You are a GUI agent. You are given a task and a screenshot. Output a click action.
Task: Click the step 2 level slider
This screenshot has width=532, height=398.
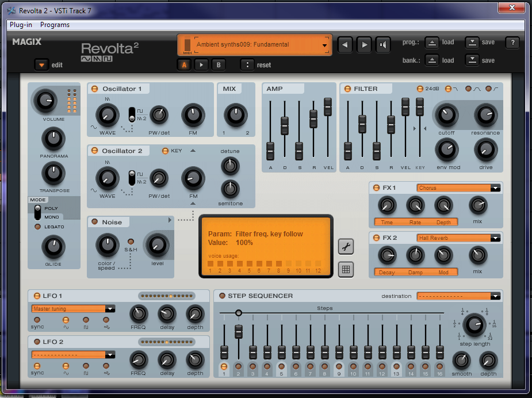[239, 332]
